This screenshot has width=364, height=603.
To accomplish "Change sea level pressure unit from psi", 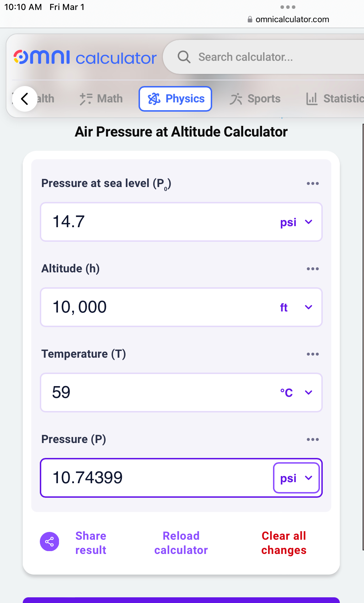I will (296, 222).
